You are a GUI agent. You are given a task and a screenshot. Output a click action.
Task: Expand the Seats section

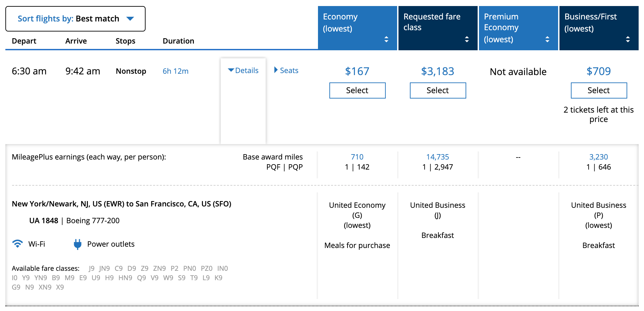(x=286, y=70)
